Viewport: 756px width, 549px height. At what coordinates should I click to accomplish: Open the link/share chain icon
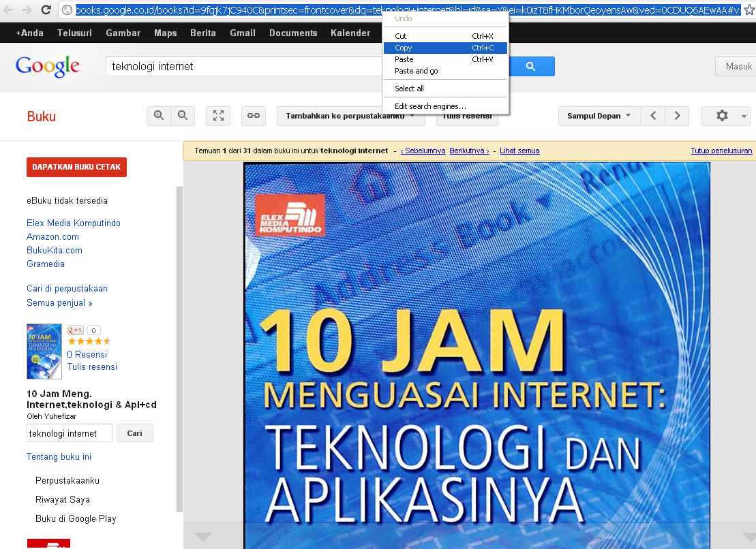click(x=253, y=116)
